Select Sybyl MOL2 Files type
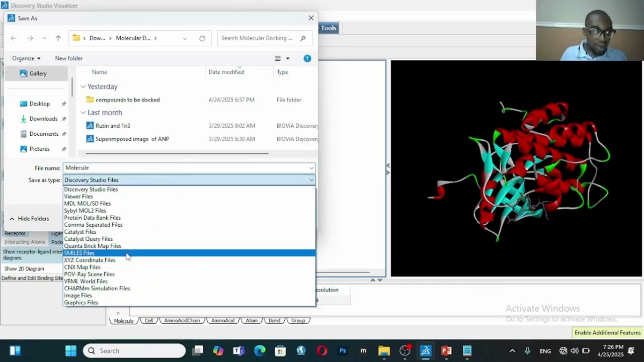644x362 pixels. pos(189,211)
